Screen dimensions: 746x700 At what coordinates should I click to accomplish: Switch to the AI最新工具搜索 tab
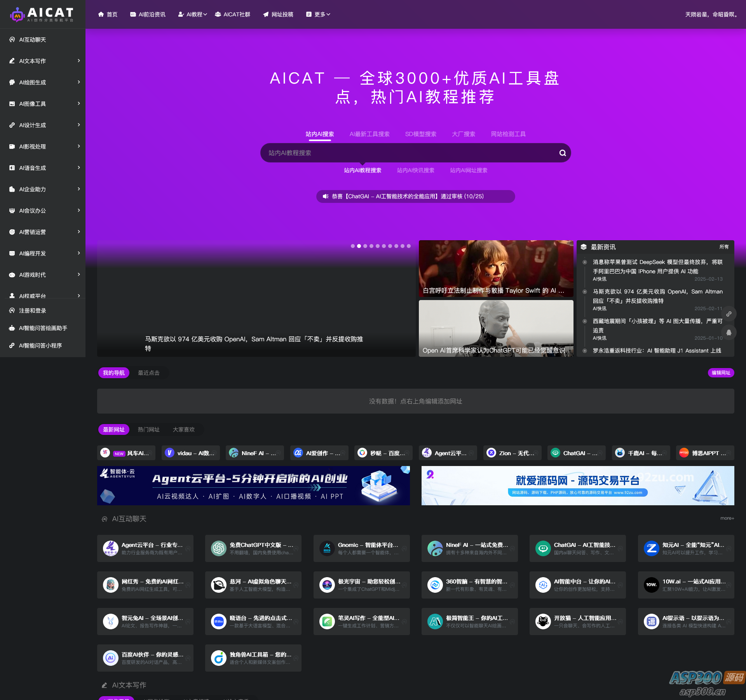[x=369, y=134]
